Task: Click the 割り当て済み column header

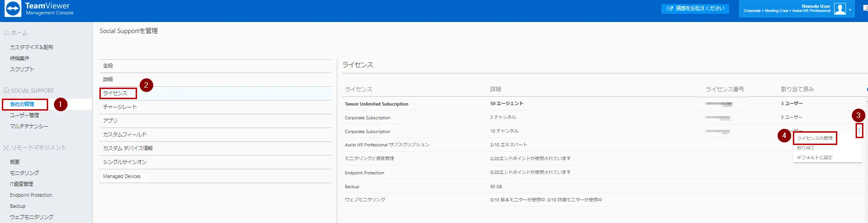Action: point(797,89)
